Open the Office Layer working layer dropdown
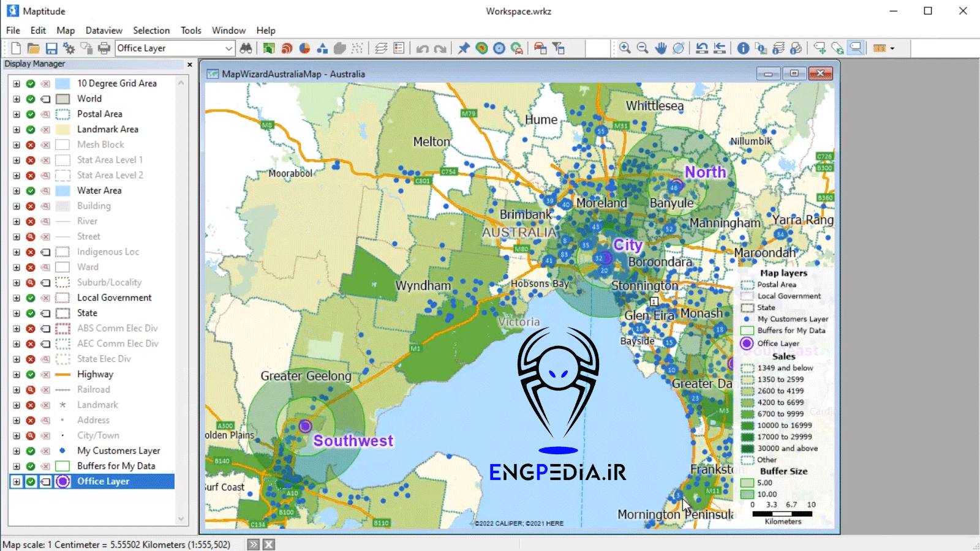Image resolution: width=980 pixels, height=551 pixels. pos(228,48)
